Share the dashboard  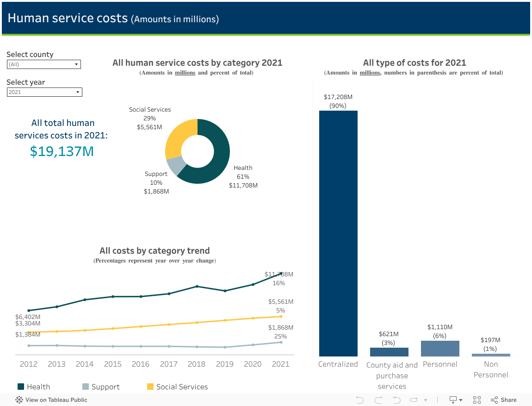coord(504,400)
